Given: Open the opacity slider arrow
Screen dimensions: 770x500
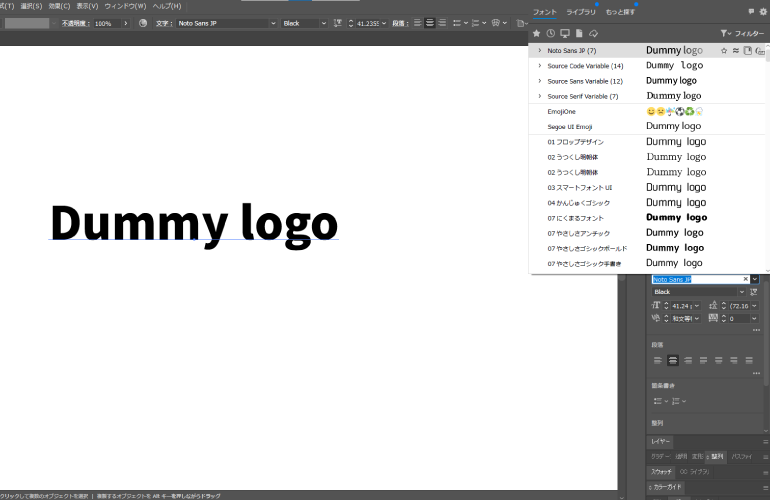Looking at the screenshot, I should click(126, 23).
